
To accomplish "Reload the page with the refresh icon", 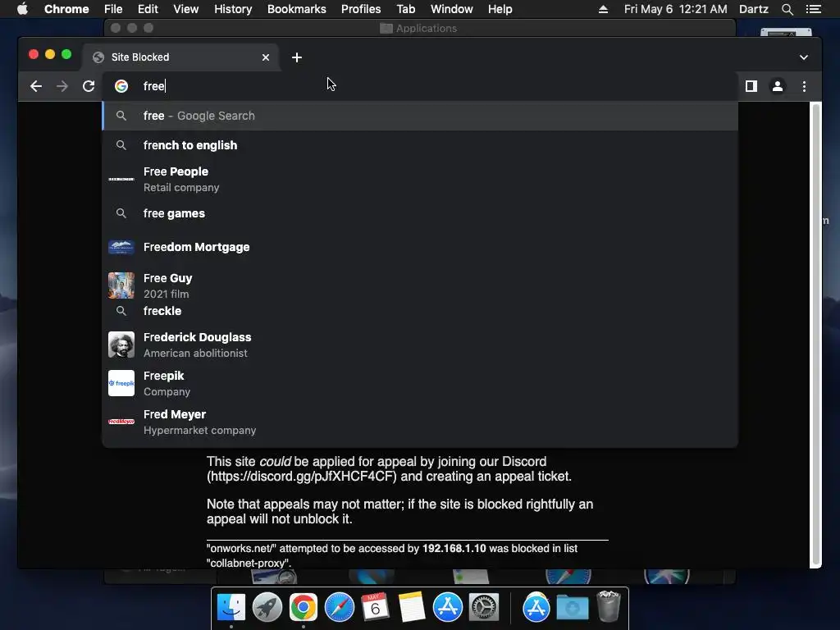I will [x=89, y=86].
